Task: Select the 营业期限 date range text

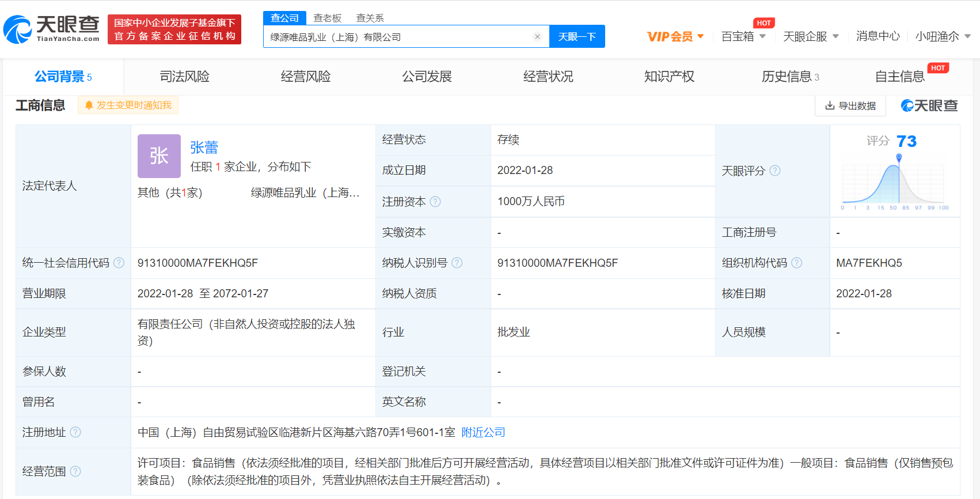Action: [203, 293]
